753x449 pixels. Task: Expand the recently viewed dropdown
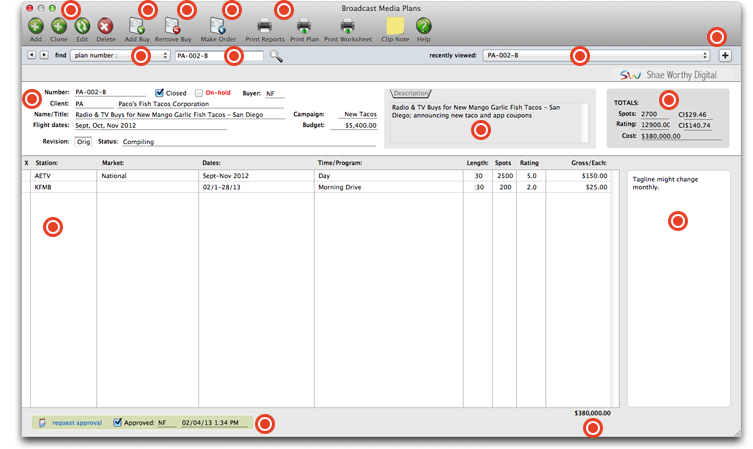[595, 56]
